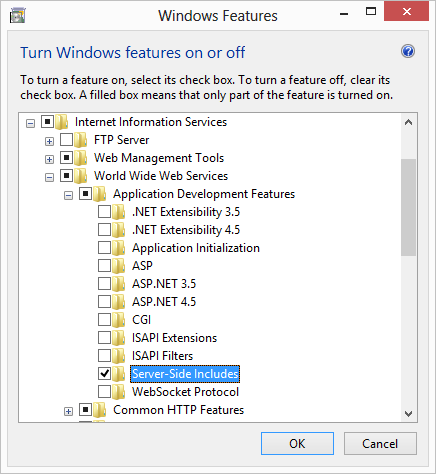Viewport: 436px width, 474px height.
Task: Open the blue help question mark icon
Action: click(408, 51)
